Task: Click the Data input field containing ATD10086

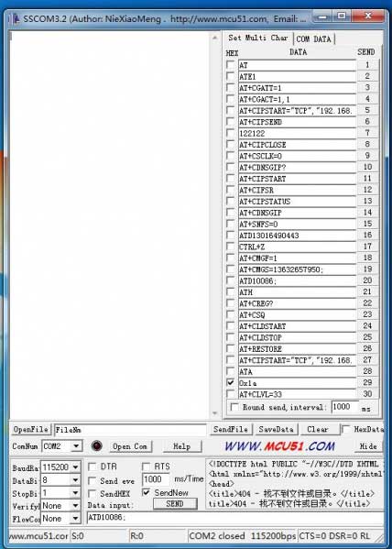Action: 234,518
